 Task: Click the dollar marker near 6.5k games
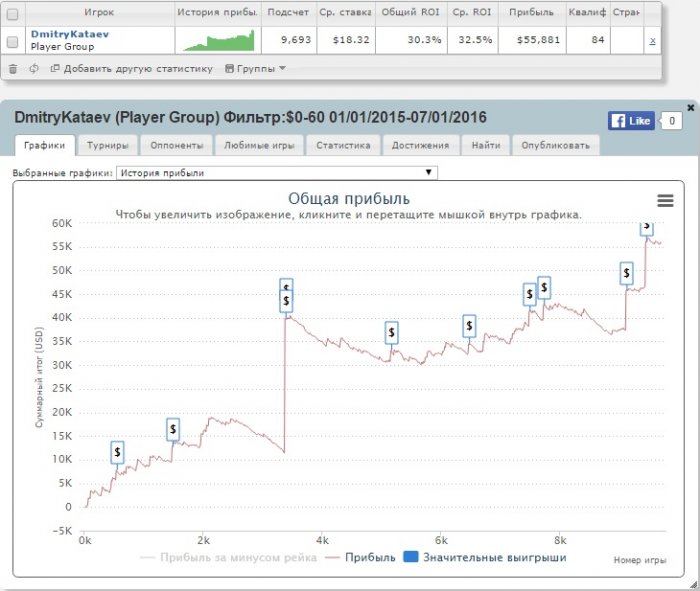[x=469, y=326]
